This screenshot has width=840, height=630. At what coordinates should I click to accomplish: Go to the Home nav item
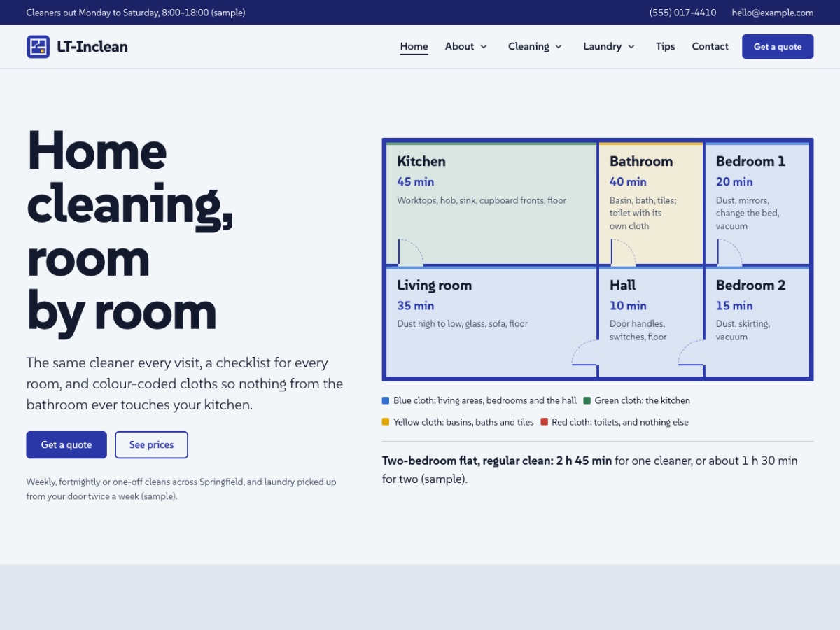point(414,47)
